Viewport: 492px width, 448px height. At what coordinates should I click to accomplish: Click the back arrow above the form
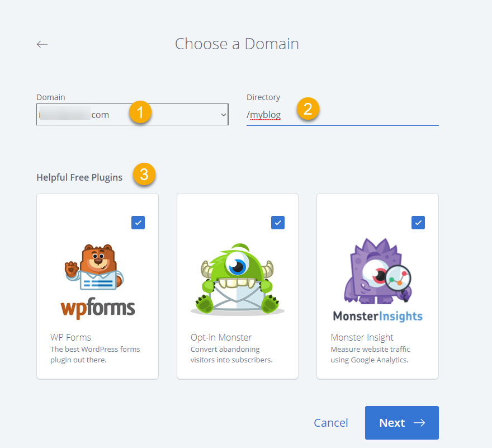pyautogui.click(x=42, y=44)
